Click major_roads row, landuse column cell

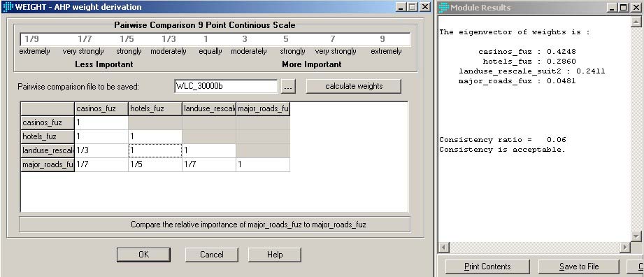coord(208,165)
